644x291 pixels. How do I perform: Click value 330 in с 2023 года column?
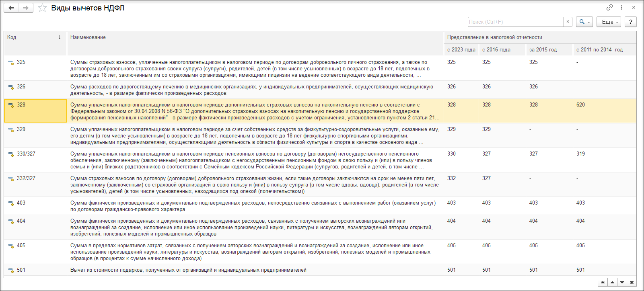[451, 154]
